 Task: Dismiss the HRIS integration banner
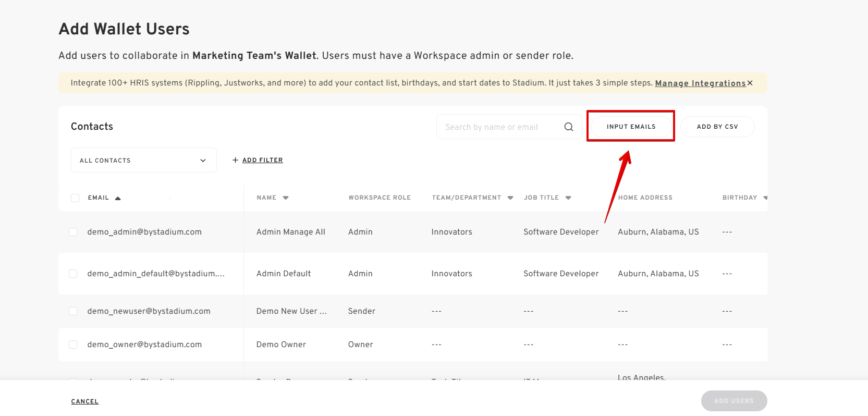(x=750, y=83)
